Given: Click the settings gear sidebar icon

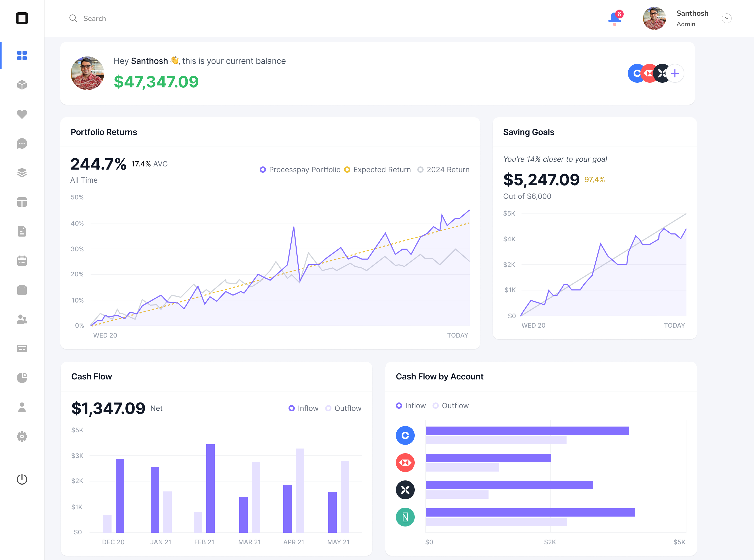Looking at the screenshot, I should tap(22, 436).
